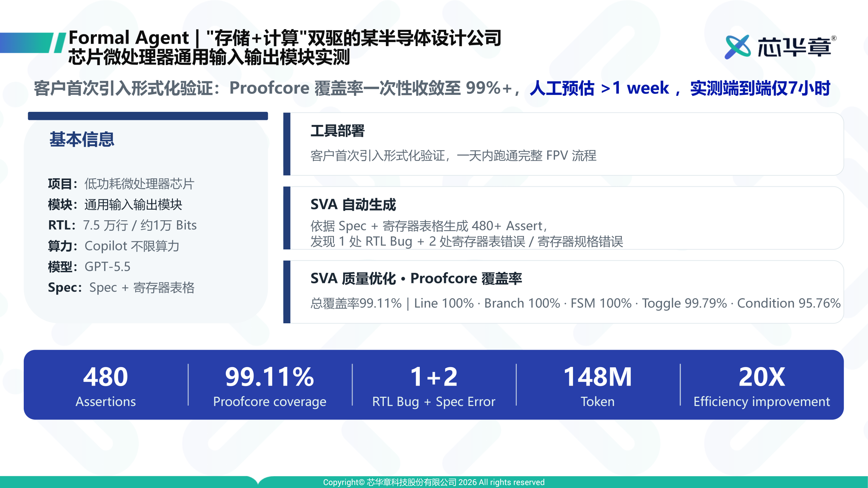The height and width of the screenshot is (488, 868).
Task: Click the registered trademark symbol by logo
Action: click(834, 38)
